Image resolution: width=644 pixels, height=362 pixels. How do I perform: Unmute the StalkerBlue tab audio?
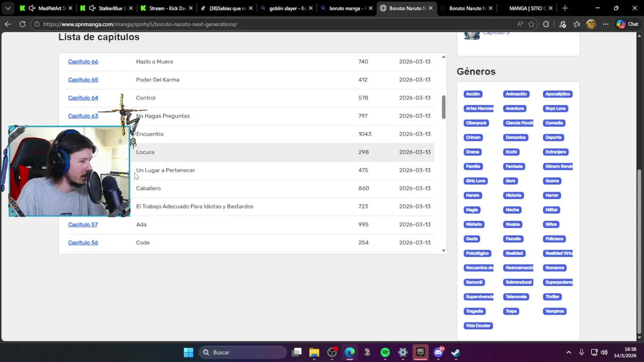(x=92, y=8)
